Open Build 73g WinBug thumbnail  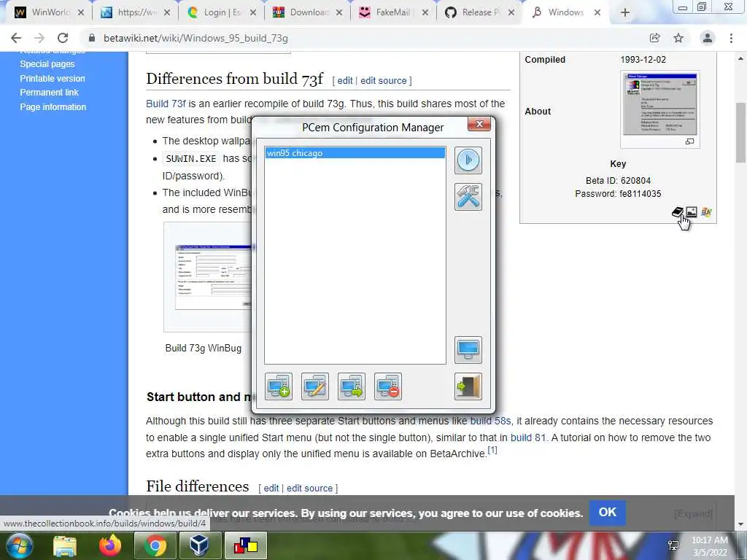(213, 277)
